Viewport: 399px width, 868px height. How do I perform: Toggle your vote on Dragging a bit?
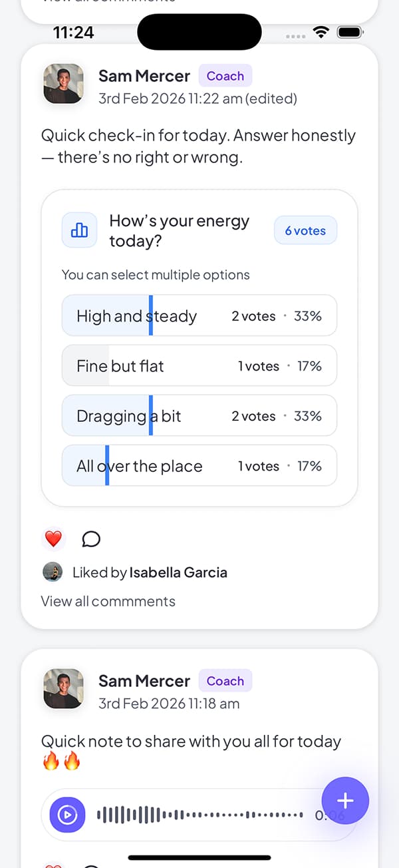[199, 415]
